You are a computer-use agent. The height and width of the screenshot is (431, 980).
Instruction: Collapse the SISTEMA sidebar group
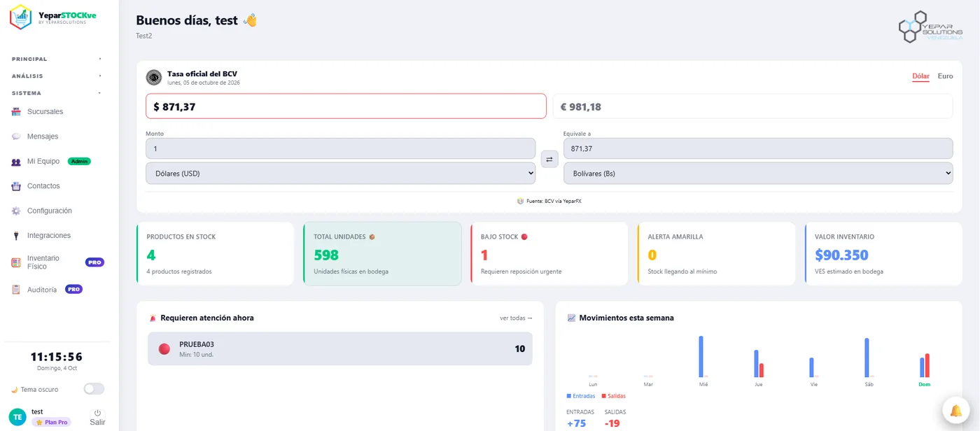coord(57,93)
